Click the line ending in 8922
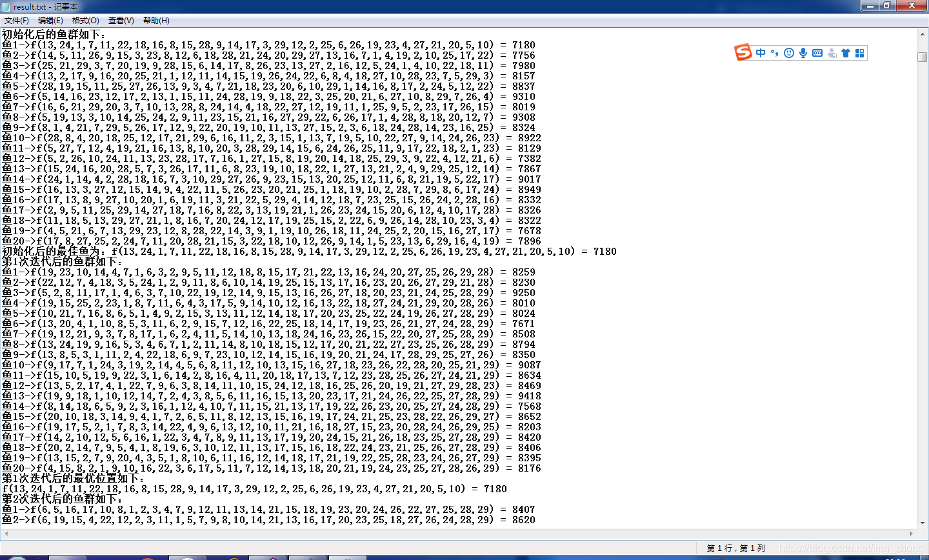 click(x=272, y=138)
